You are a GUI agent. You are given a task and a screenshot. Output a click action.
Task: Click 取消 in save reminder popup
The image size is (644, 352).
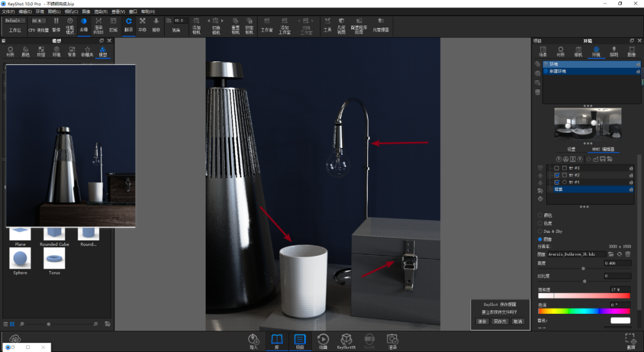(518, 322)
